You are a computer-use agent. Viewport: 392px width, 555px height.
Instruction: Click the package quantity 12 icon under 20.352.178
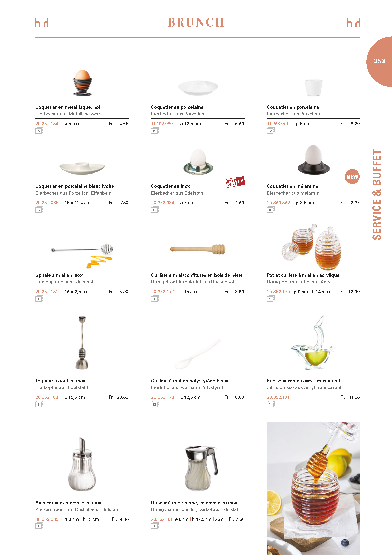coord(155,404)
